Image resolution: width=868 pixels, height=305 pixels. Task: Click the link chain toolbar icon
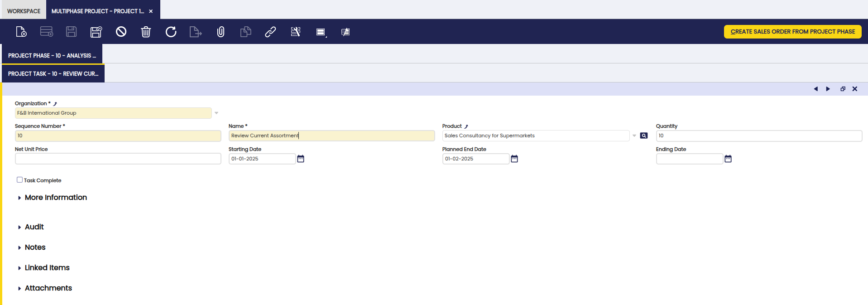coord(270,32)
